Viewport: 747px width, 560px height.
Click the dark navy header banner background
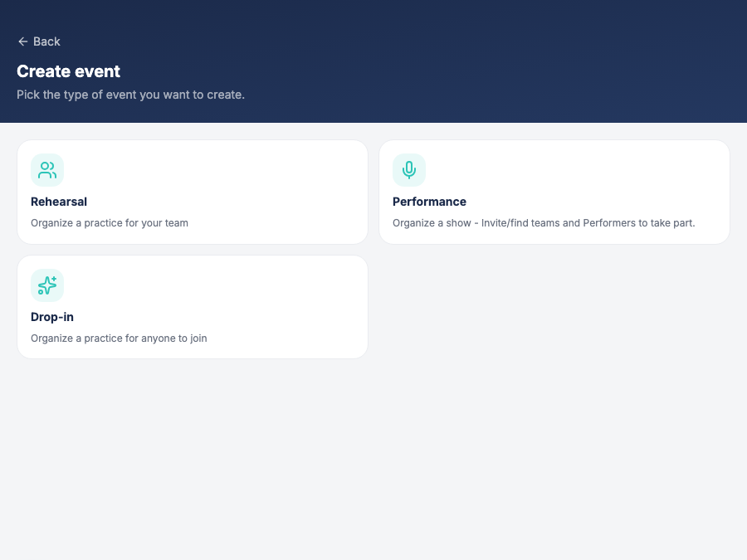(476, 62)
